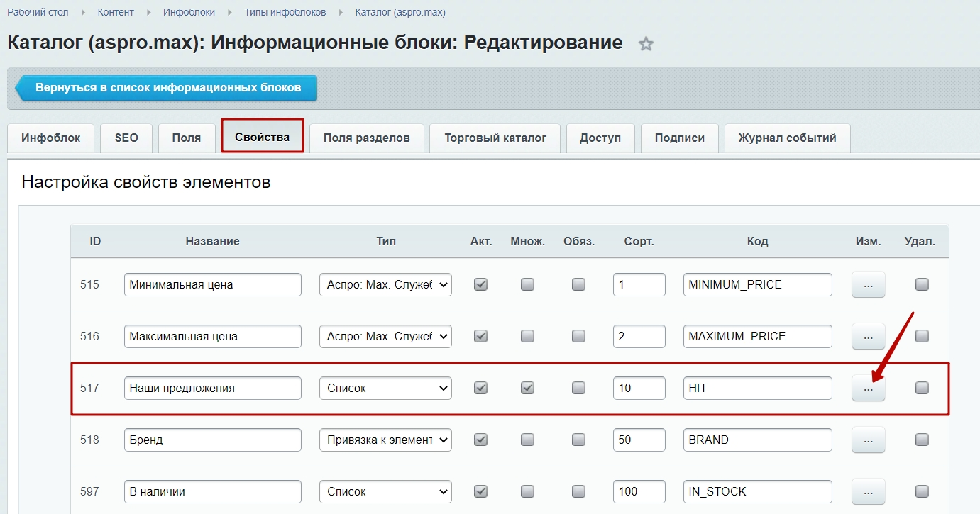Viewport: 980px width, 514px height.
Task: Open edit dialog for MINIMUM_PRICE property
Action: pyautogui.click(x=868, y=285)
